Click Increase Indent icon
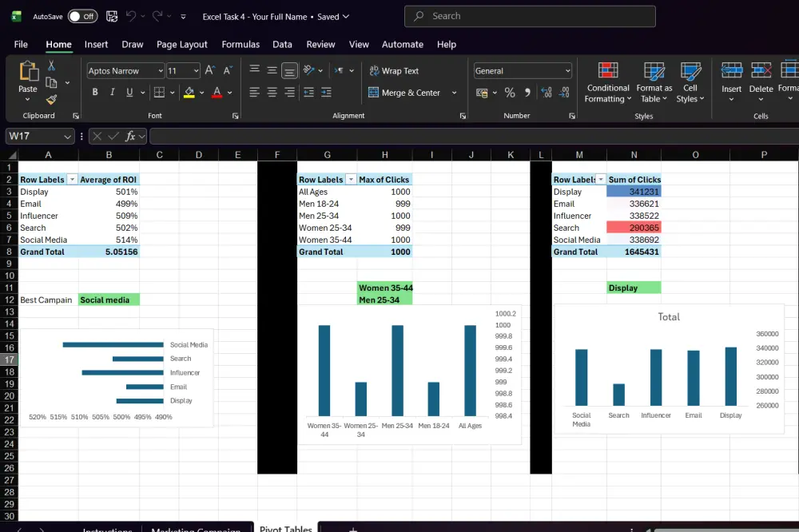Screen dimensions: 799x532 326,92
